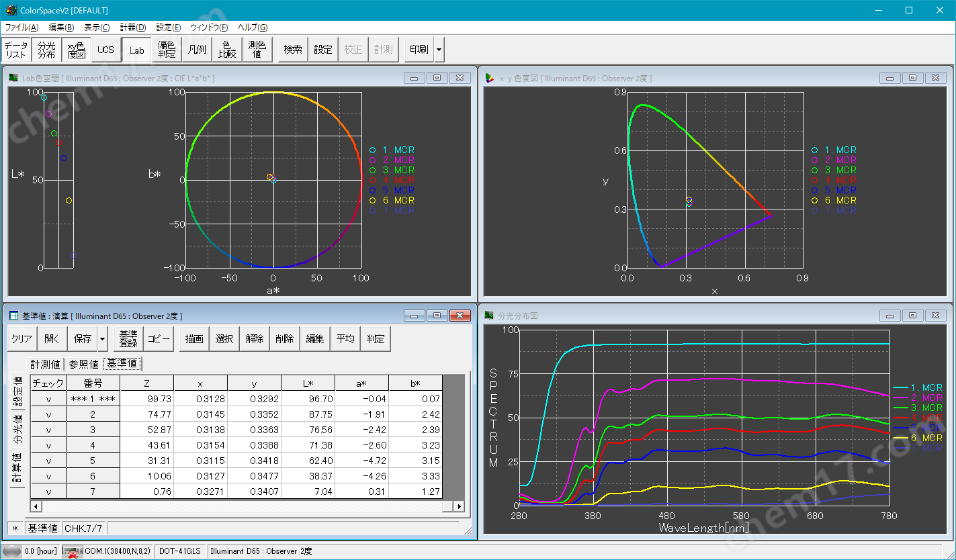Click the UCS toolbar button
The height and width of the screenshot is (560, 956).
pos(105,50)
